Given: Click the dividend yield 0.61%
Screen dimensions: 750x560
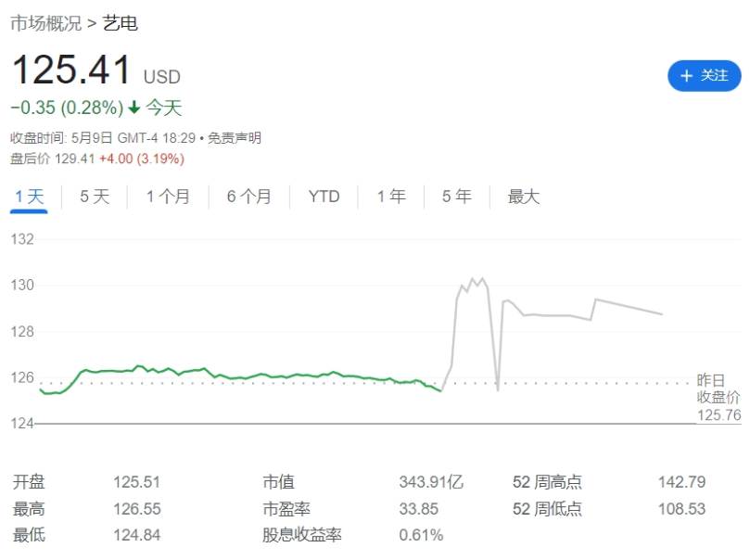Looking at the screenshot, I should click(x=421, y=535).
